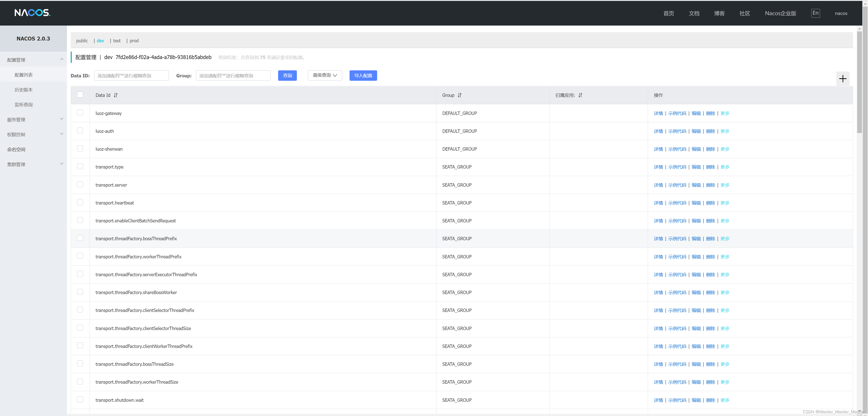Check the transport.heartbeat row checkbox

pos(80,202)
